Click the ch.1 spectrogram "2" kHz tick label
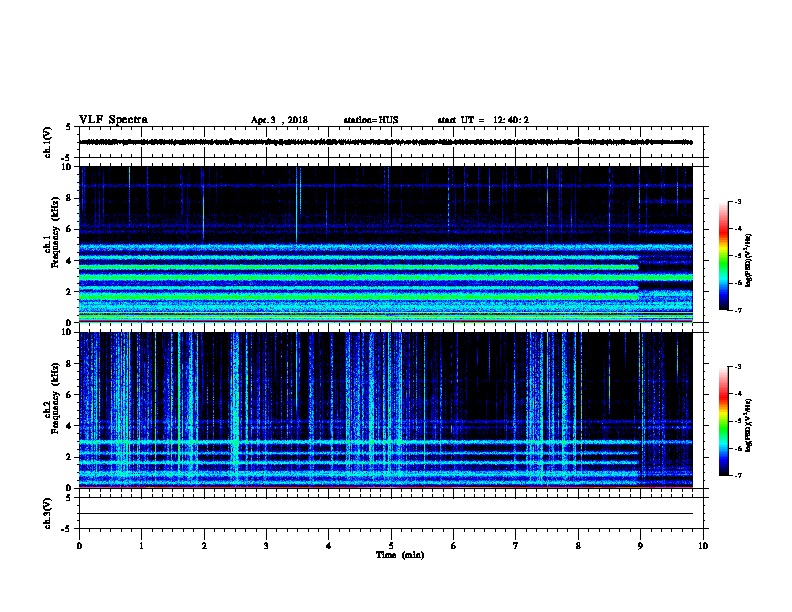792x612 pixels. pos(69,292)
